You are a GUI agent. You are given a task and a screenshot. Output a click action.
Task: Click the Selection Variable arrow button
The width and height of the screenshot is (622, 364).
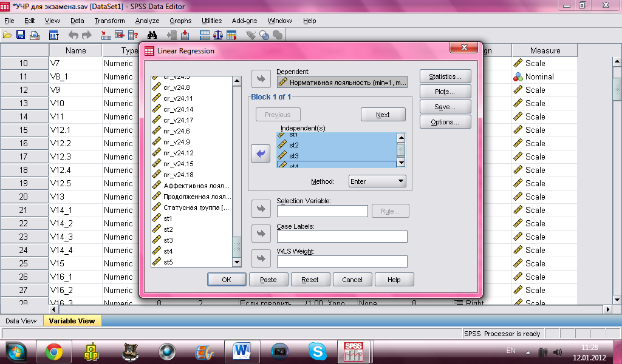point(261,209)
